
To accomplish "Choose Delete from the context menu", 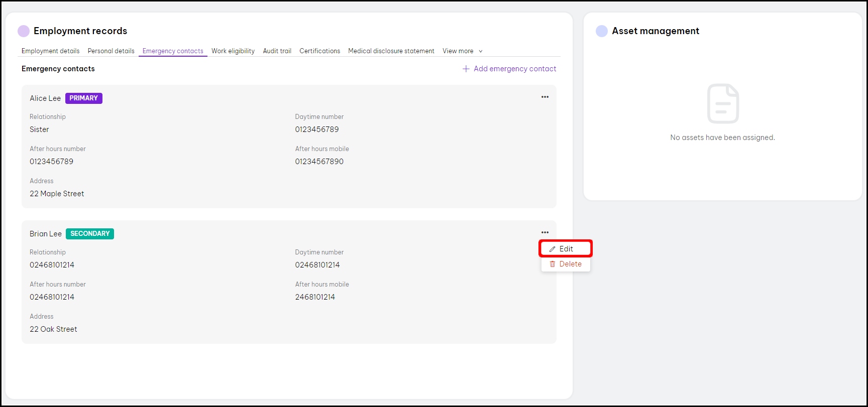I will point(570,264).
